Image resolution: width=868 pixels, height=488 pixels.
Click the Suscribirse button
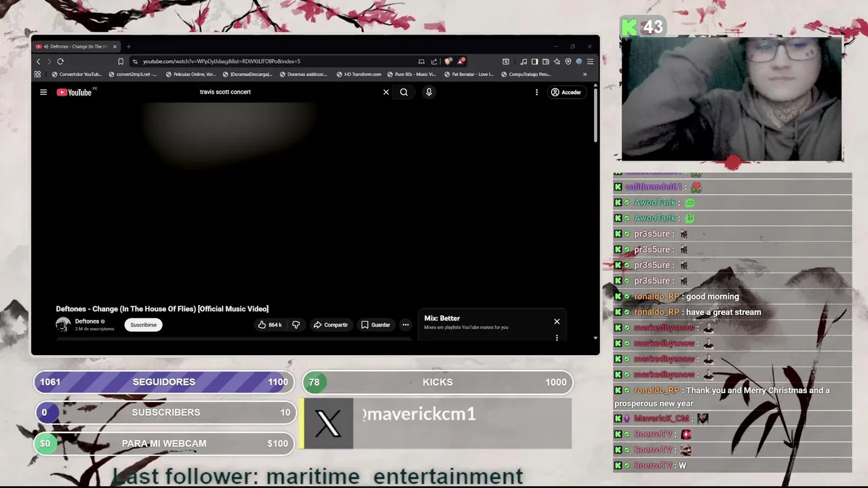143,325
